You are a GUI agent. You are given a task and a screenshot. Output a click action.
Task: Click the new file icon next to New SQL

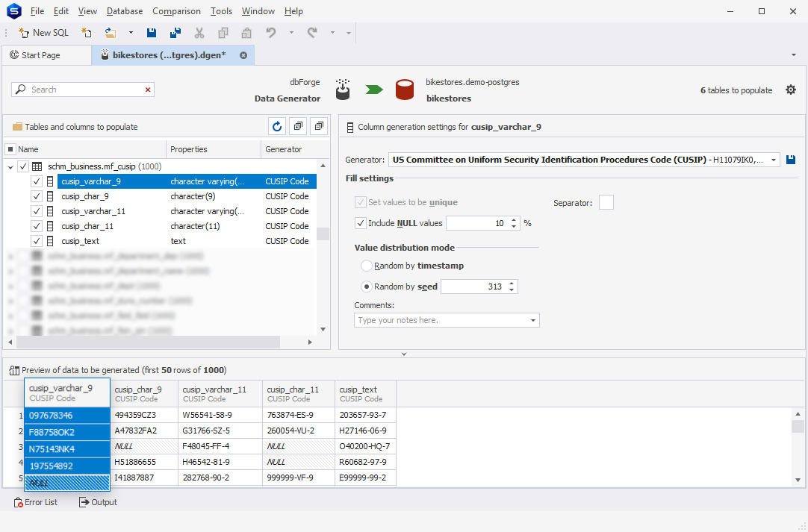tap(87, 32)
